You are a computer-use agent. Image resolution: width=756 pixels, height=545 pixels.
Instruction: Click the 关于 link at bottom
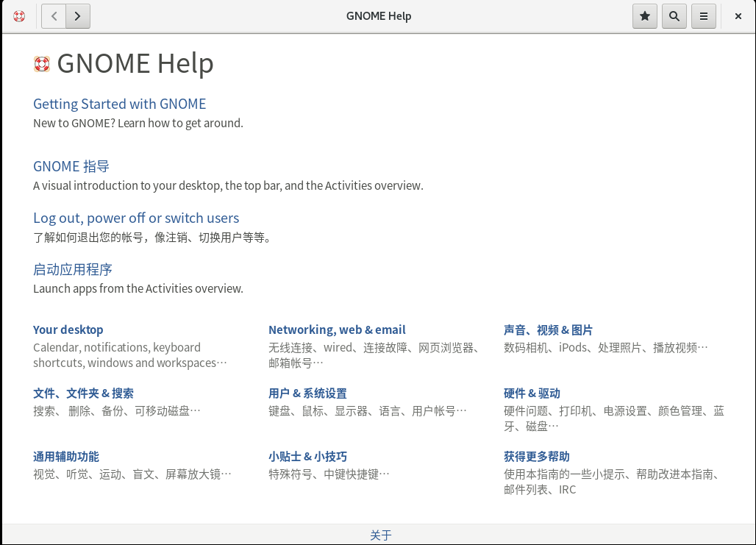tap(380, 535)
